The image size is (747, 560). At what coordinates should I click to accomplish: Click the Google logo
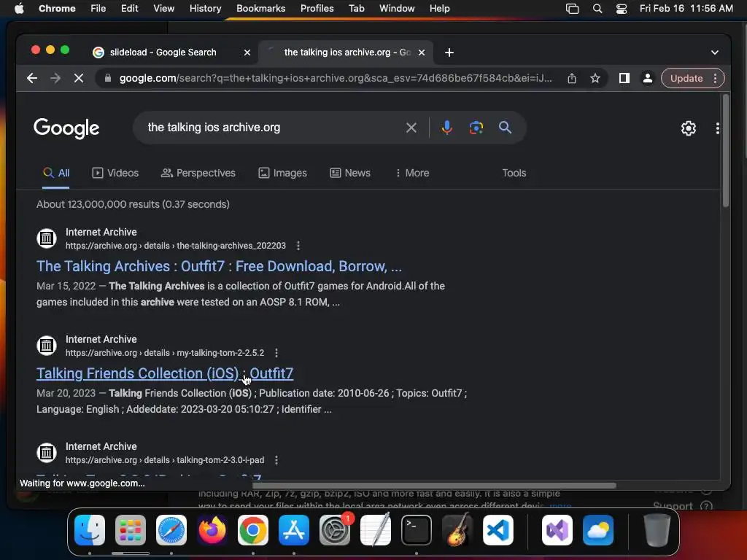(x=66, y=128)
